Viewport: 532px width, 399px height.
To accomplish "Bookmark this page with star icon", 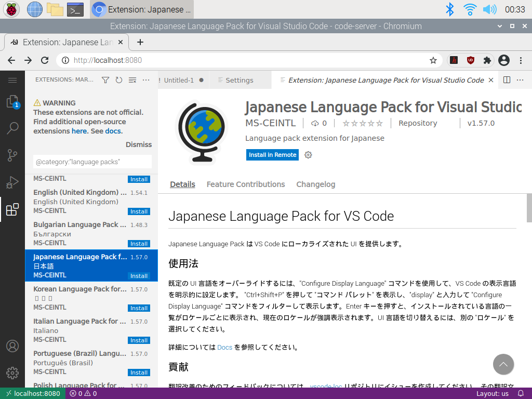I will 433,60.
